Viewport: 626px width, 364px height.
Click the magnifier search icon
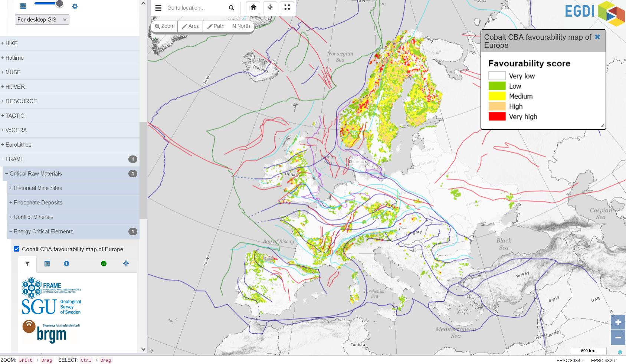pyautogui.click(x=232, y=8)
